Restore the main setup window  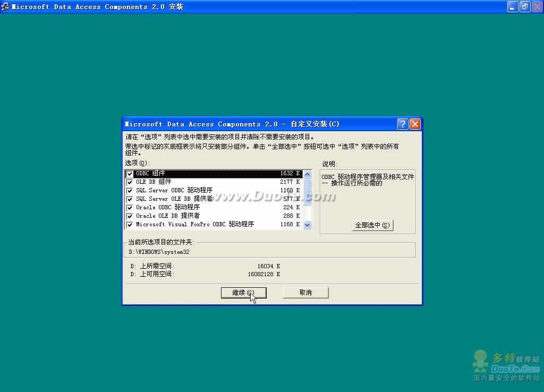tap(525, 6)
